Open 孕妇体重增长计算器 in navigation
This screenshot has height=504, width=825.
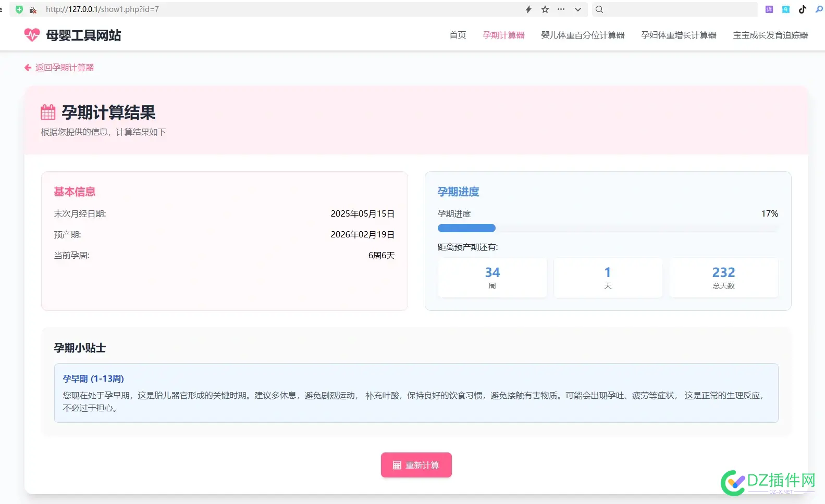pyautogui.click(x=679, y=35)
